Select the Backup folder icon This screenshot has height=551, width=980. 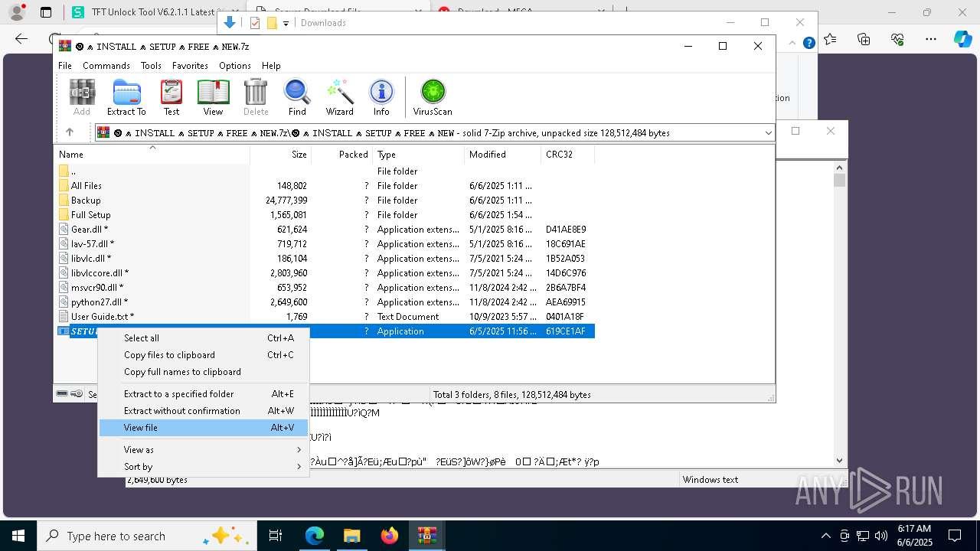coord(64,201)
